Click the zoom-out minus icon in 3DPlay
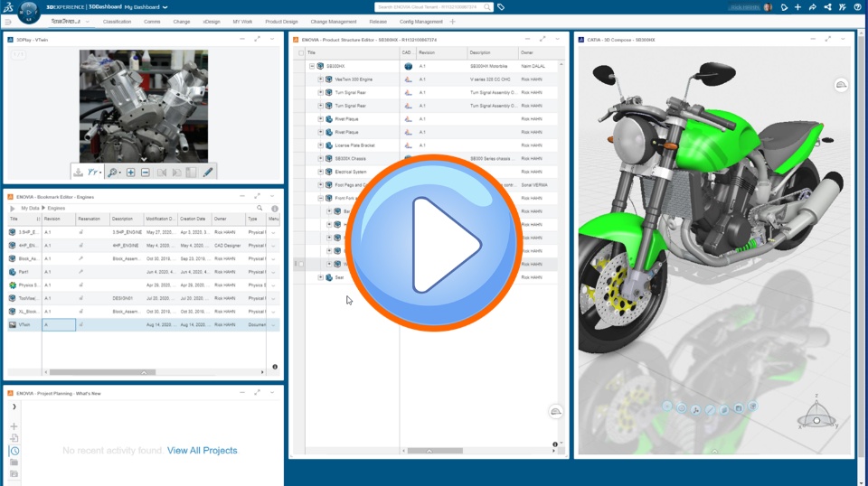The image size is (868, 486). pos(145,173)
